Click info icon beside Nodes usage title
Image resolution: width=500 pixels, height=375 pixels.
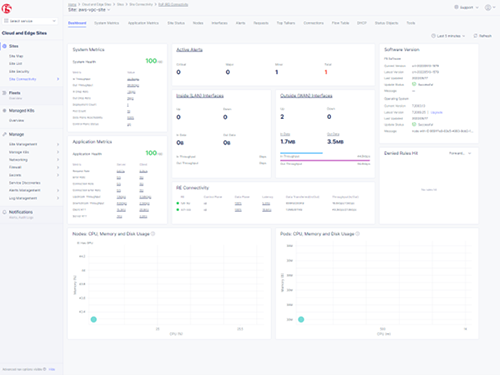(x=153, y=234)
